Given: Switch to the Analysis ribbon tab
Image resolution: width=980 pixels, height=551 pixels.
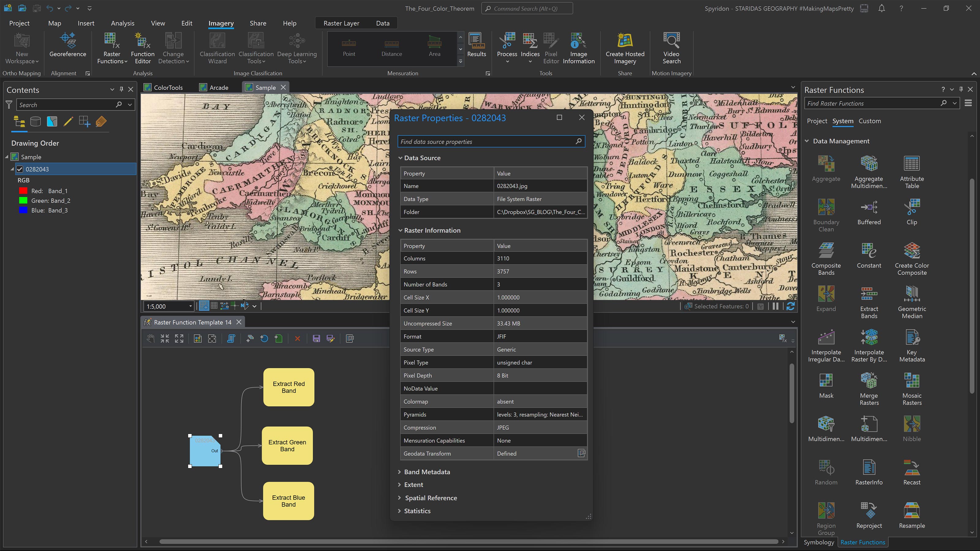Looking at the screenshot, I should 123,23.
